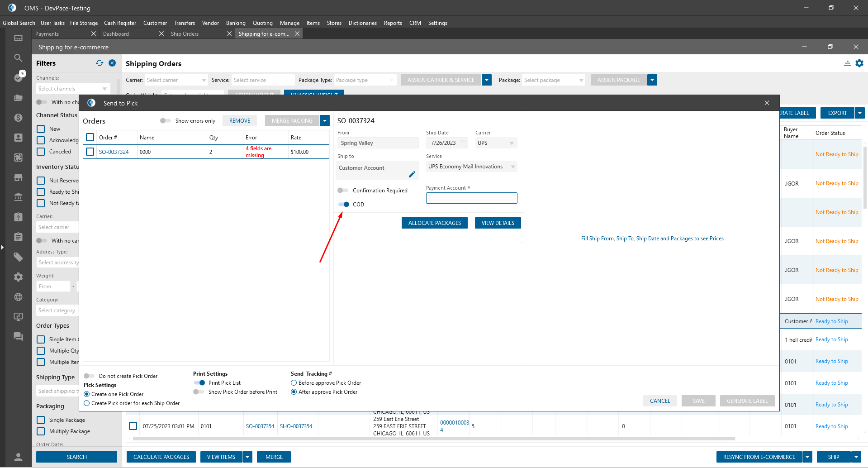This screenshot has width=868, height=468.
Task: Open User Tasks icon with 9 badge
Action: pyautogui.click(x=18, y=77)
